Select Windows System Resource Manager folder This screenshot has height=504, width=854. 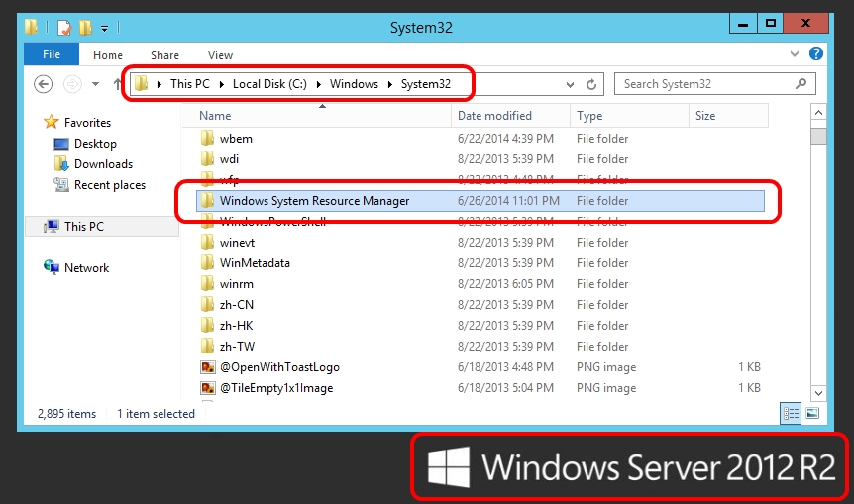click(x=480, y=201)
